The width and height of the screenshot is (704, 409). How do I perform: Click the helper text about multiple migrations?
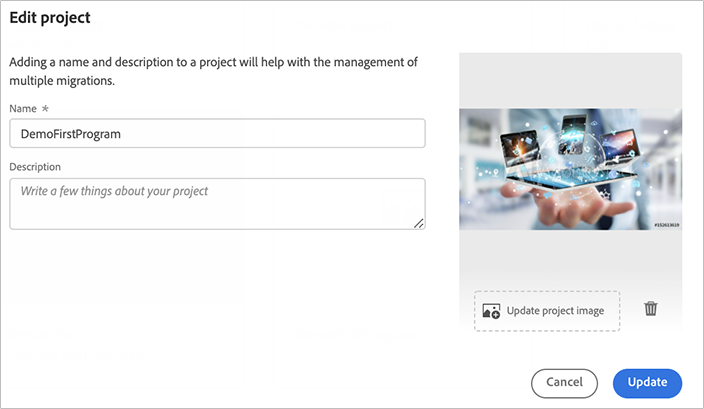(213, 71)
